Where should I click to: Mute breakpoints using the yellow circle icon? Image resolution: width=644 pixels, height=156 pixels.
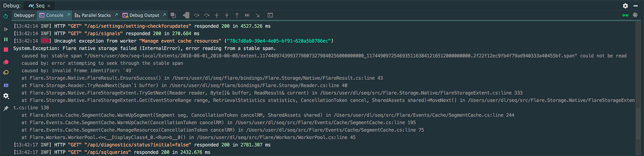point(6,73)
